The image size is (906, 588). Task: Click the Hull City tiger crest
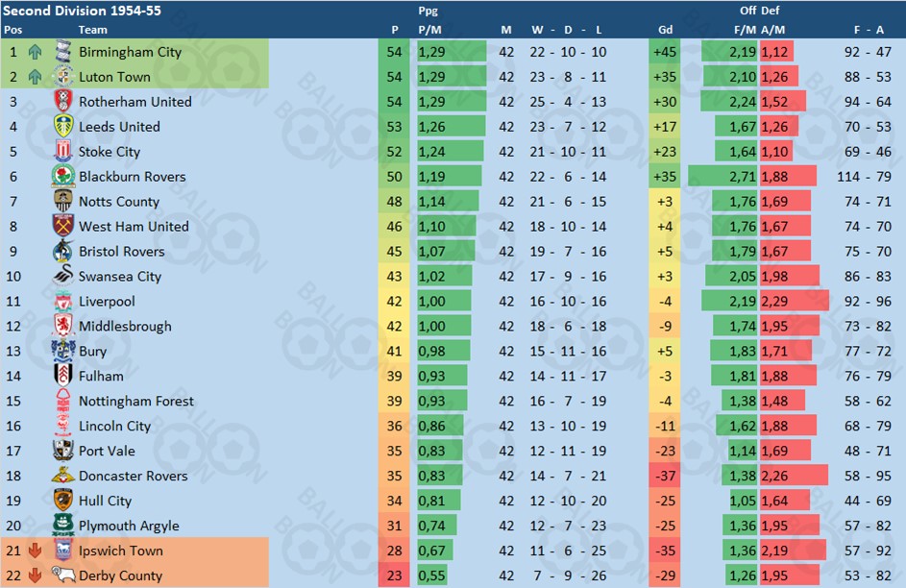[63, 501]
